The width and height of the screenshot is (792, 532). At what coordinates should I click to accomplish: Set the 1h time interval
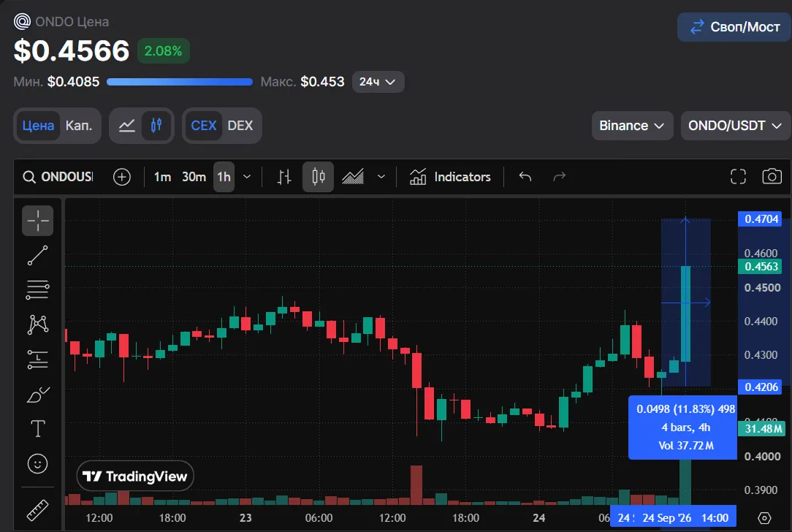click(224, 177)
